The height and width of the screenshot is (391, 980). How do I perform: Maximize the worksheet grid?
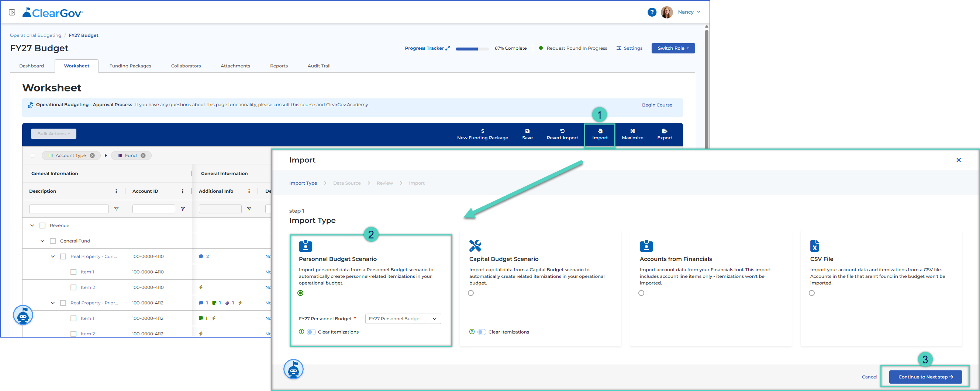click(632, 135)
